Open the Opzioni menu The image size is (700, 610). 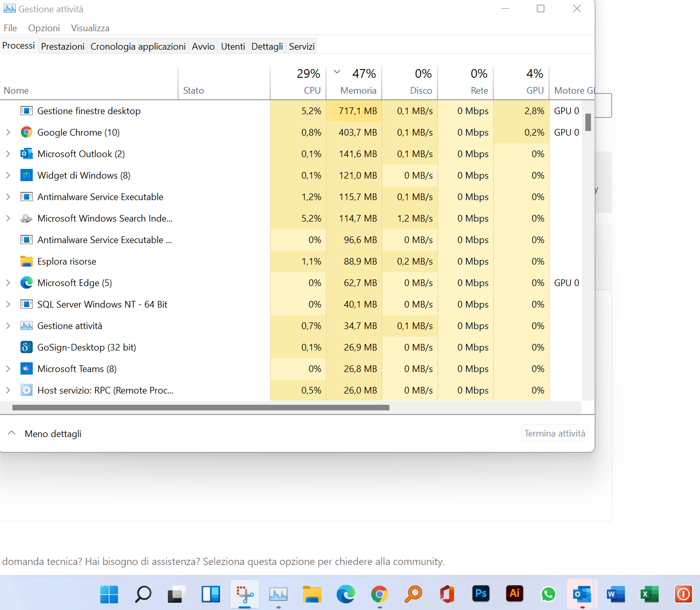44,28
